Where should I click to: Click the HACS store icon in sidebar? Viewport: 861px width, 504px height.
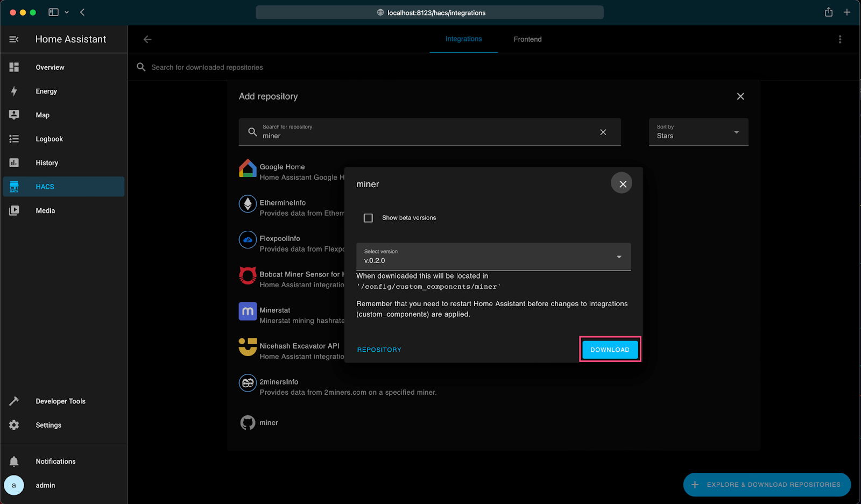click(14, 187)
